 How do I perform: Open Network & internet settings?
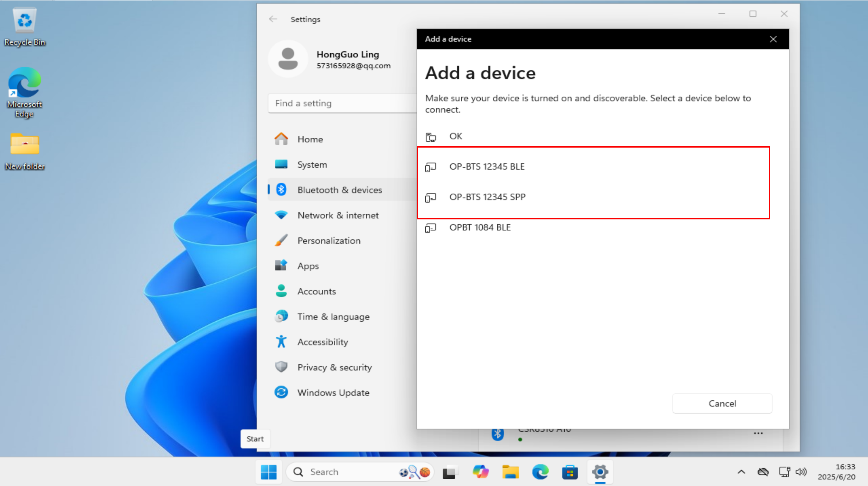point(338,215)
